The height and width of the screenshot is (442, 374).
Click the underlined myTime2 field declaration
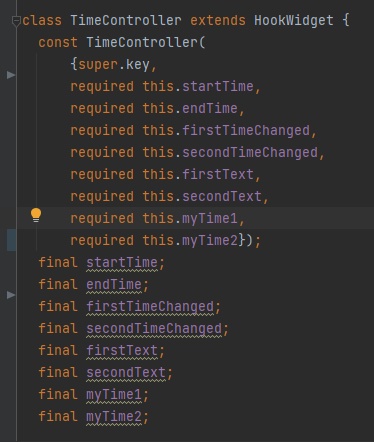point(114,417)
